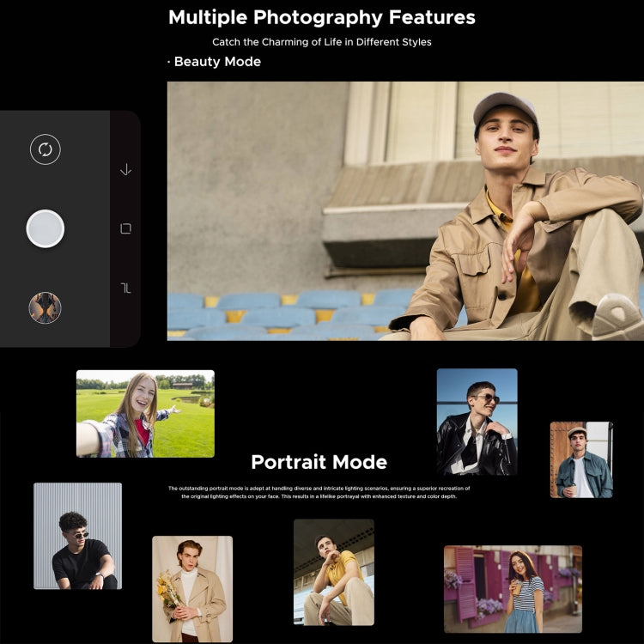Click the Multiple Photography Features heading
Image resolution: width=644 pixels, height=644 pixels.
tap(321, 17)
